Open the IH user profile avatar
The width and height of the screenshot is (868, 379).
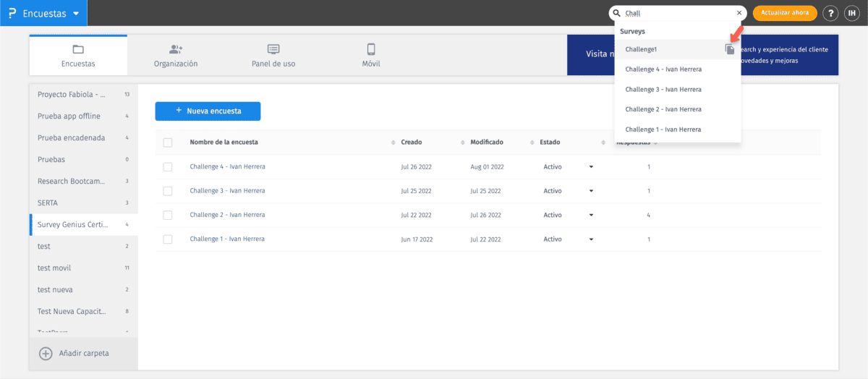click(851, 13)
